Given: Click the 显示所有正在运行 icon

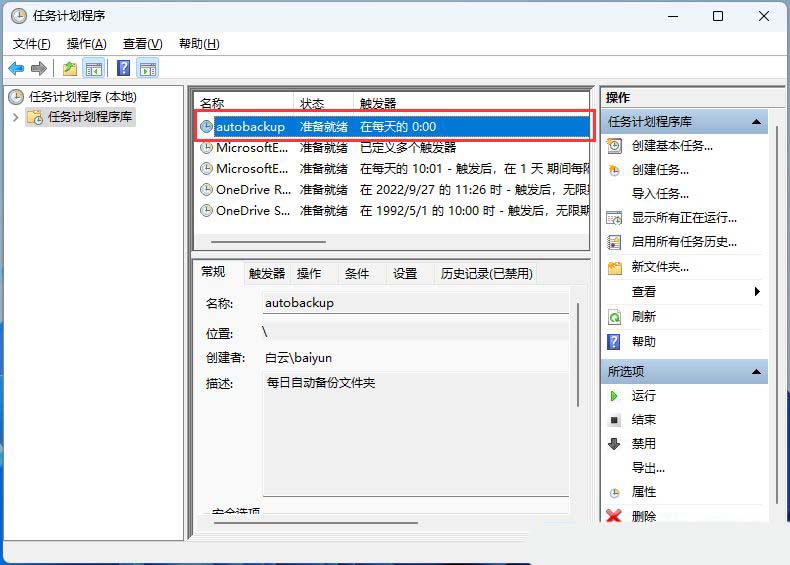Looking at the screenshot, I should [614, 218].
